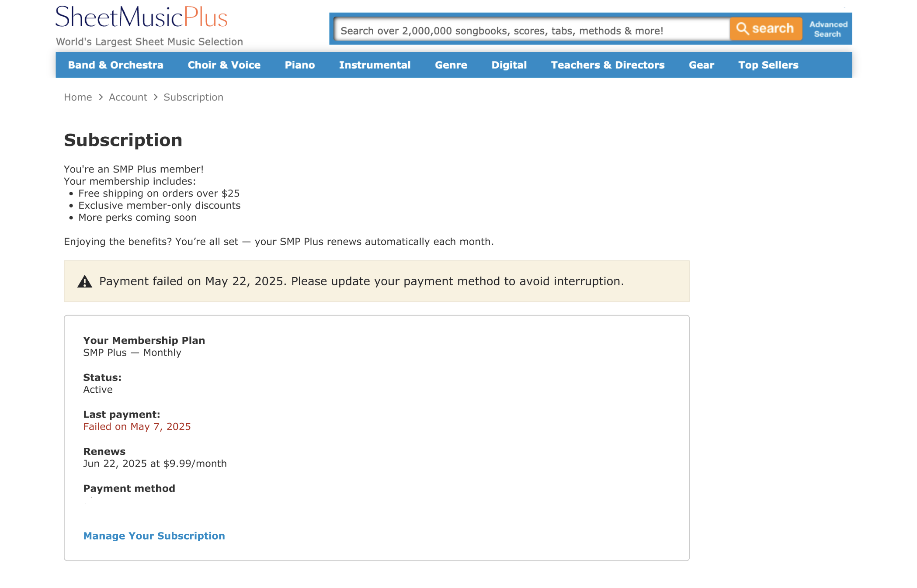917x588 pixels.
Task: Click the chevron between Account and Subscription
Action: click(156, 97)
